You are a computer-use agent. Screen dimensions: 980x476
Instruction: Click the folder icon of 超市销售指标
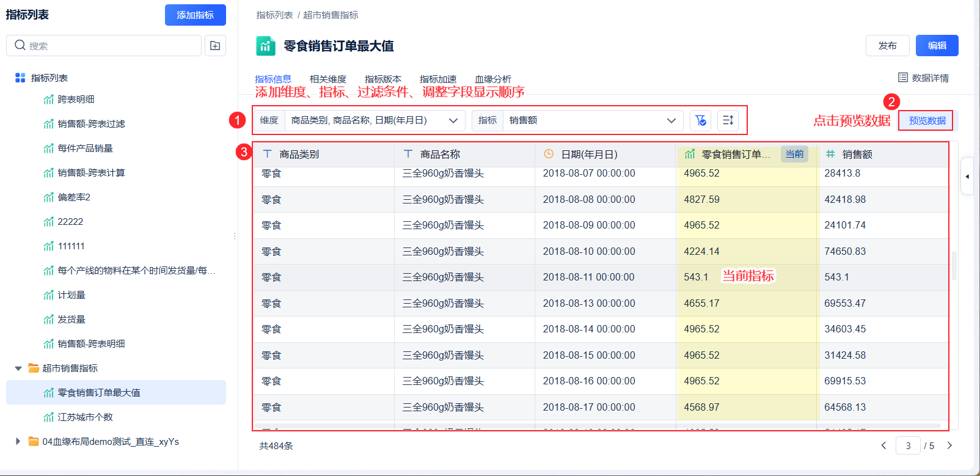(x=34, y=368)
